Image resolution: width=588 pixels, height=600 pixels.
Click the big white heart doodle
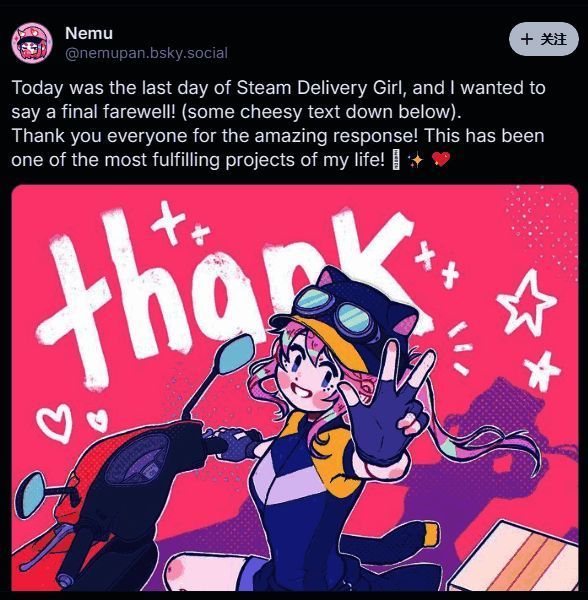(x=55, y=424)
